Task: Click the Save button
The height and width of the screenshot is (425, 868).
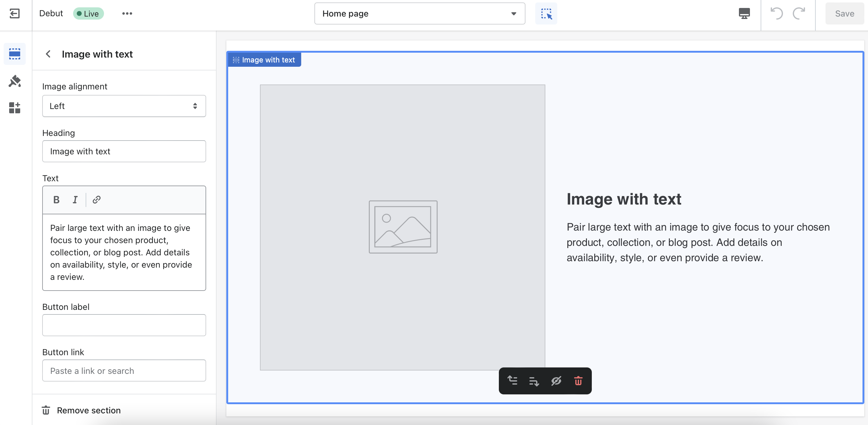Action: (x=844, y=13)
